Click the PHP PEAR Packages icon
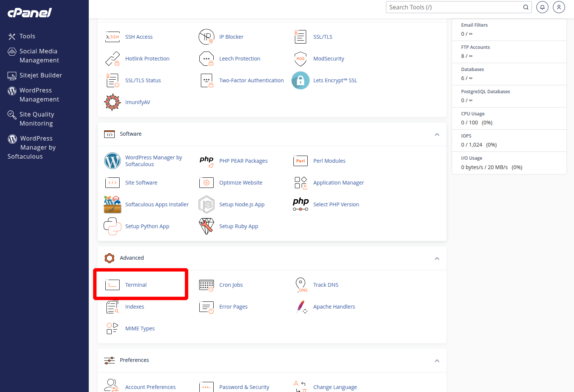Viewport: 574px width, 392px height. click(207, 161)
